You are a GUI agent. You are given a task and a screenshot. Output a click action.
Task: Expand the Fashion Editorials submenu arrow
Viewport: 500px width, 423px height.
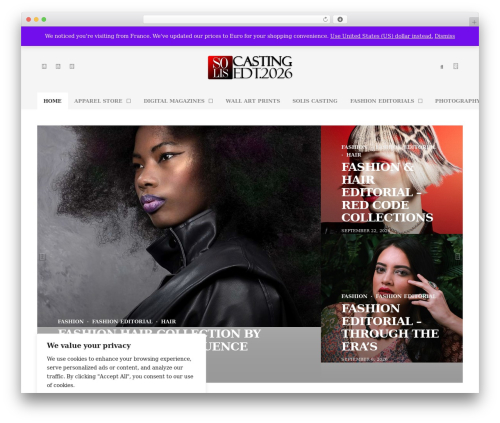420,101
